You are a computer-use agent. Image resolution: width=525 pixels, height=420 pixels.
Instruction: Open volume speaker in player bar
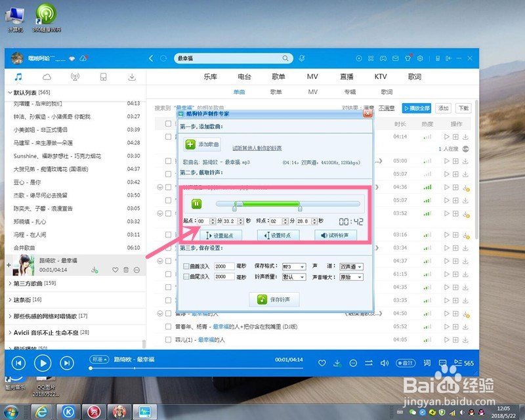pyautogui.click(x=385, y=363)
